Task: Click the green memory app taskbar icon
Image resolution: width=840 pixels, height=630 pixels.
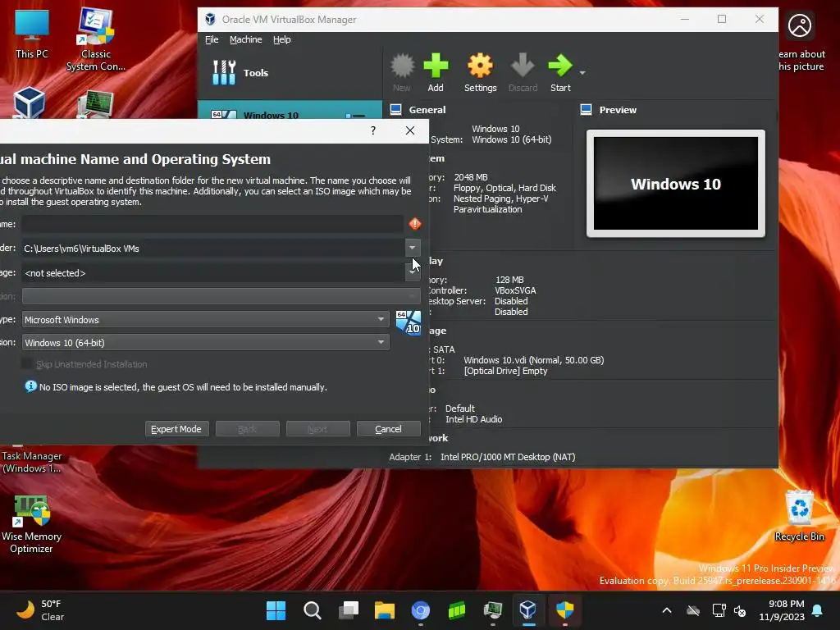Action: (x=456, y=610)
